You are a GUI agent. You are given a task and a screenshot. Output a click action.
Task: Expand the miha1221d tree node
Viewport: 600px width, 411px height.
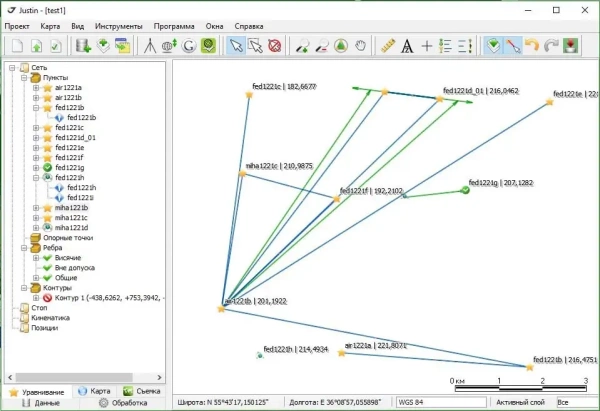(x=36, y=228)
